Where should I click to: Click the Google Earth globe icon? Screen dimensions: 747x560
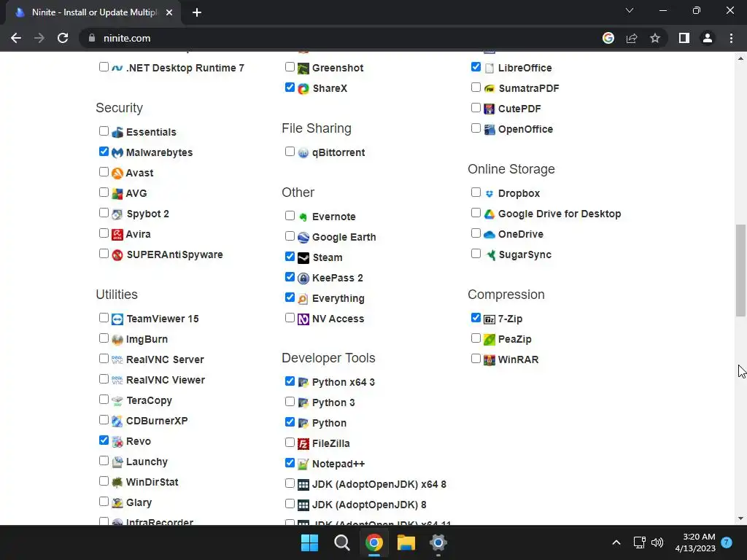(x=303, y=238)
